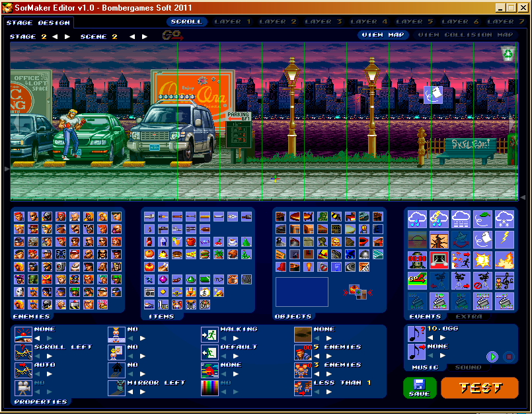Select the Stage Design tab

[38, 22]
